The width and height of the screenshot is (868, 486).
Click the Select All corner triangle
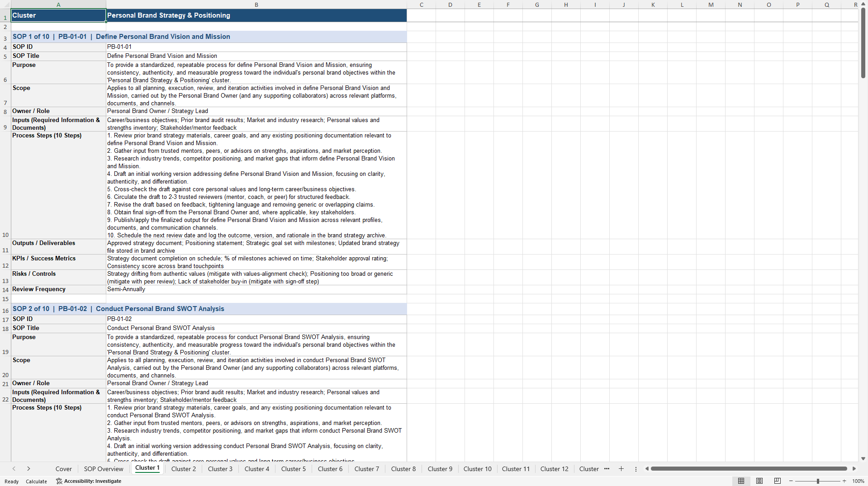(5, 5)
